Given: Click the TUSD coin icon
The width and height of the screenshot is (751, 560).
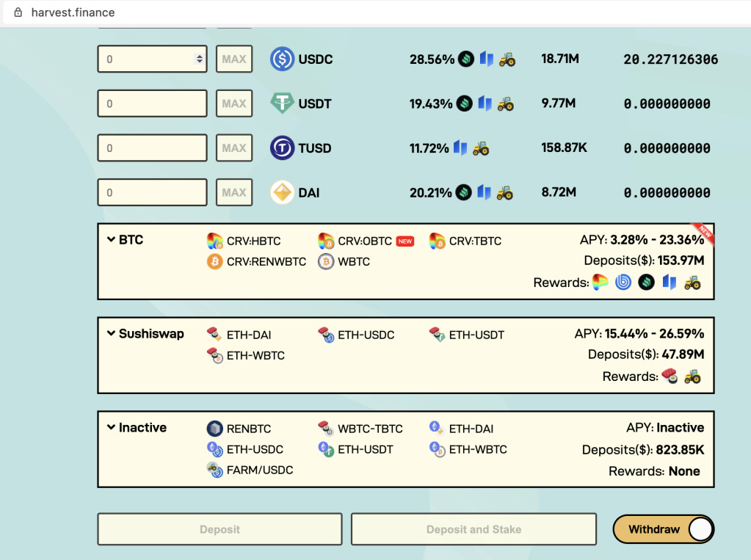Looking at the screenshot, I should 282,148.
